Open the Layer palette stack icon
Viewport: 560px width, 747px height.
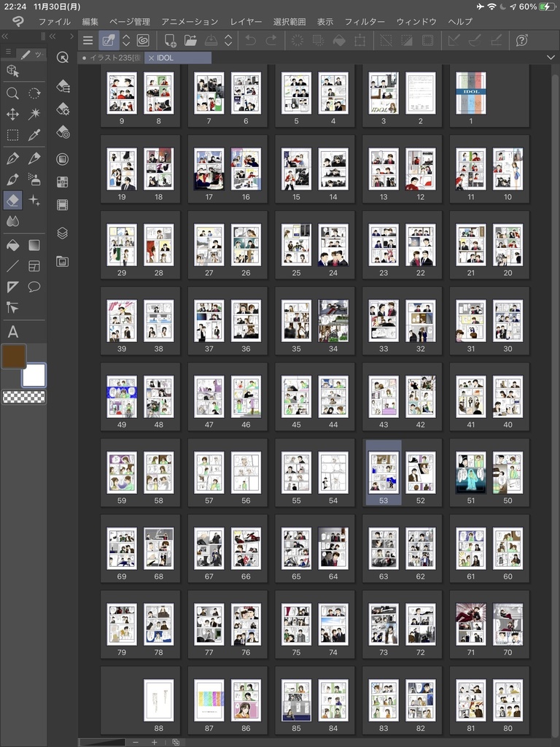click(x=63, y=233)
